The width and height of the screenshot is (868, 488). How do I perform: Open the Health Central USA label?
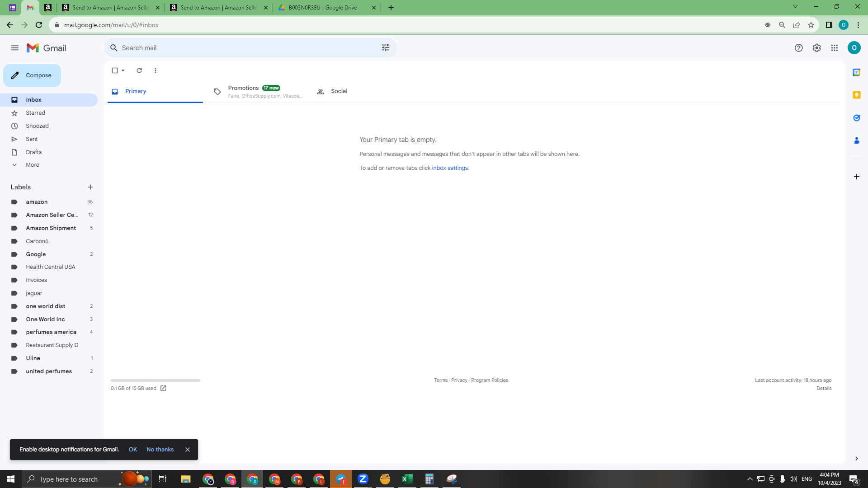click(49, 267)
